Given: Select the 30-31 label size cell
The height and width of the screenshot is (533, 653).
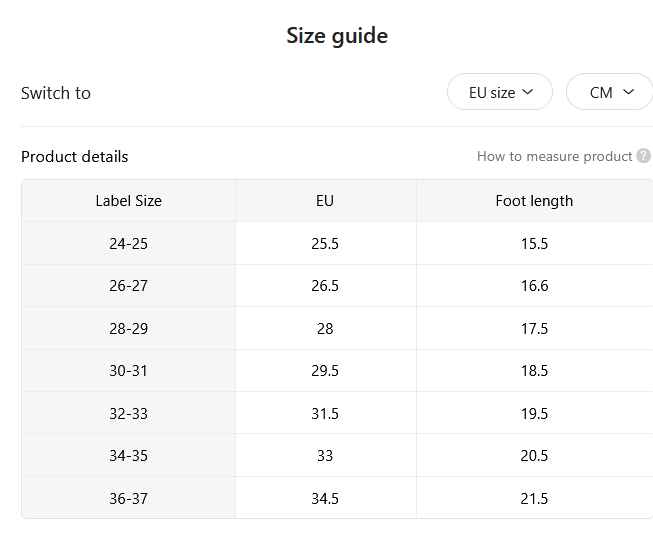Looking at the screenshot, I should pyautogui.click(x=129, y=371).
